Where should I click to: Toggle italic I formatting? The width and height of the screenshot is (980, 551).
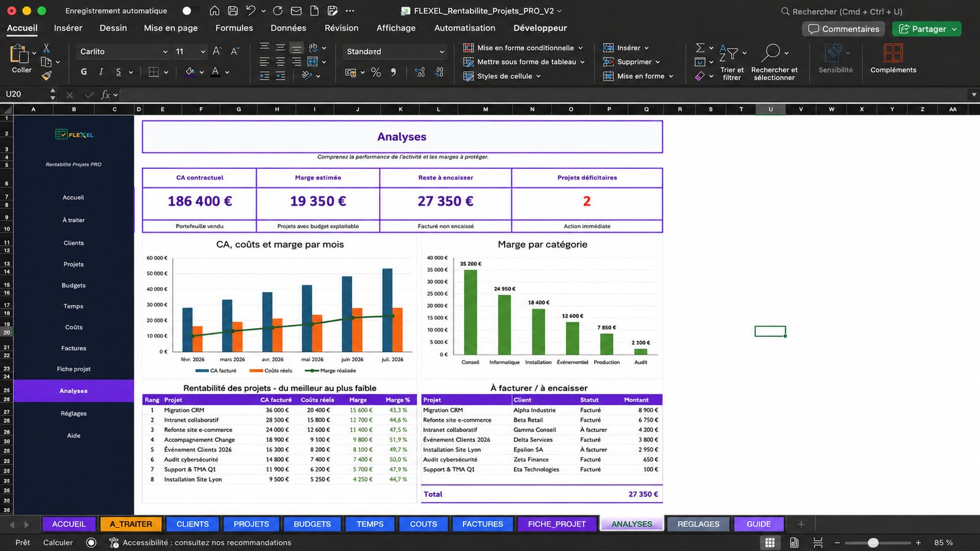click(x=101, y=72)
